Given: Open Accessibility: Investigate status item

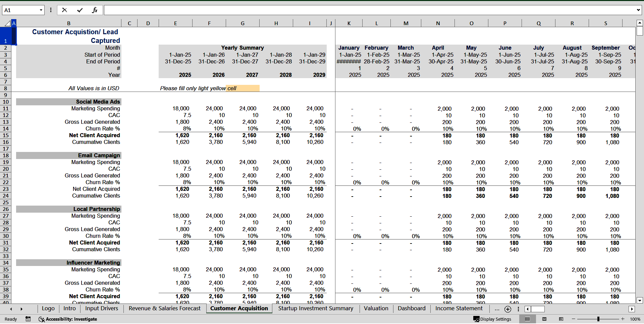Looking at the screenshot, I should pos(68,319).
